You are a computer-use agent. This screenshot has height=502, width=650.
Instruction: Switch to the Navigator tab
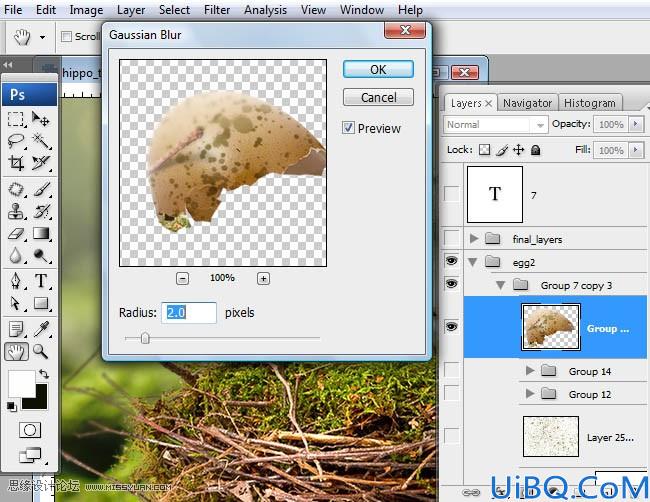(x=527, y=103)
